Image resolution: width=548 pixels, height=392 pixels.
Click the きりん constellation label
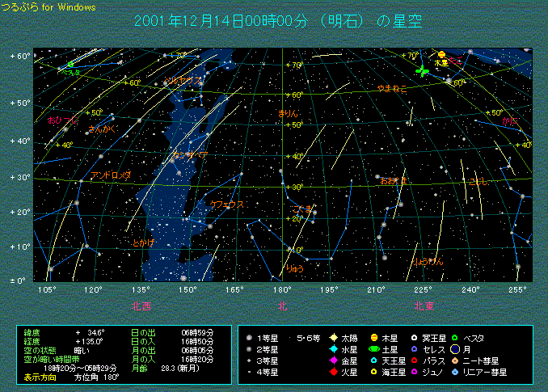(x=288, y=114)
